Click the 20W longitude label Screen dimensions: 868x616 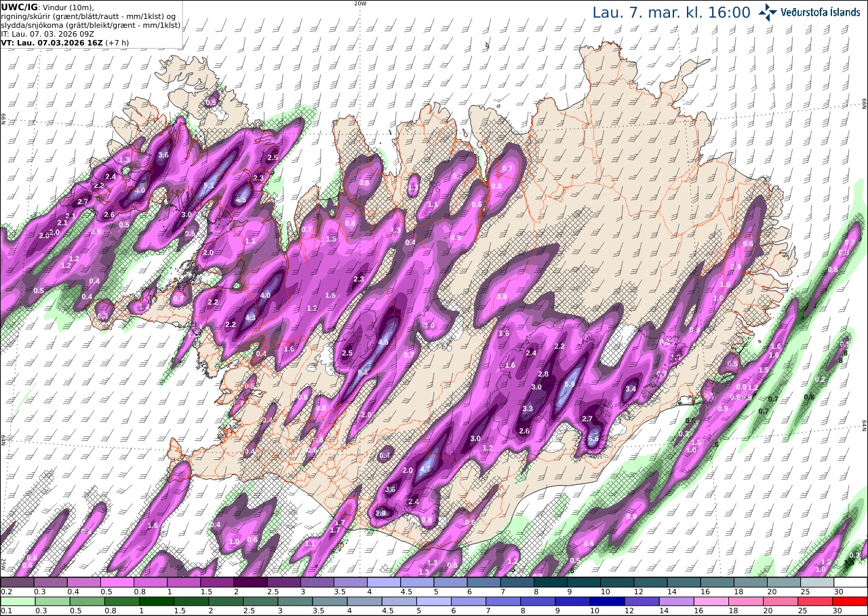click(360, 3)
